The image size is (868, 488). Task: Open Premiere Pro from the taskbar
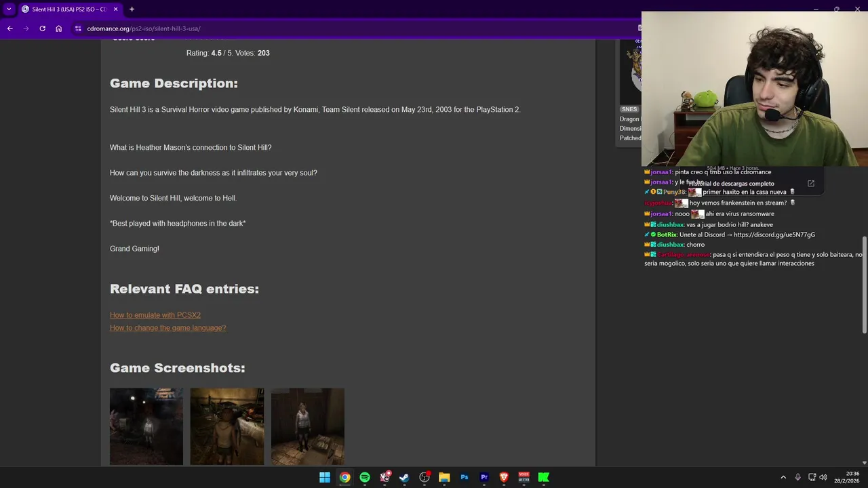tap(484, 477)
